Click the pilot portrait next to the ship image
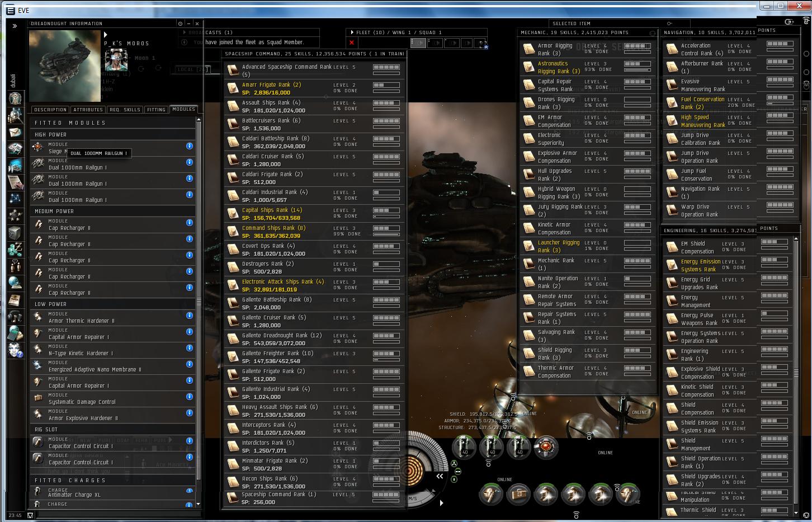The height and width of the screenshot is (522, 812). tap(116, 60)
